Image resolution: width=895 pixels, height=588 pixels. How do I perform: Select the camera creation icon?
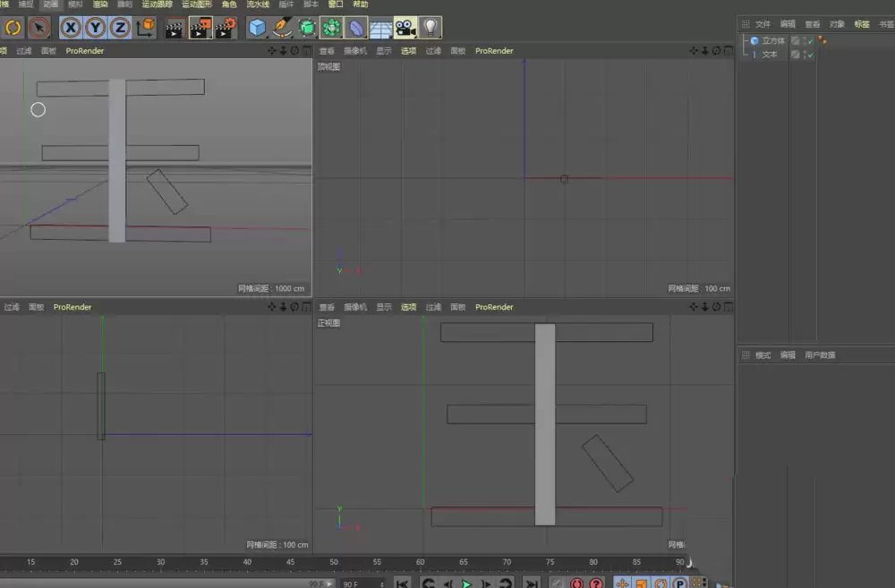[405, 27]
